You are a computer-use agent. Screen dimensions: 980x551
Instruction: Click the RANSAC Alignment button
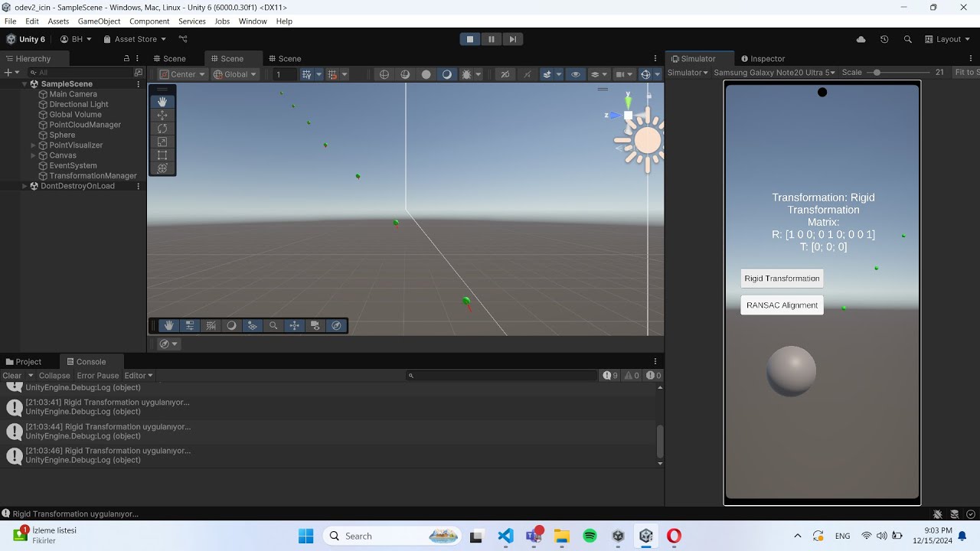pos(782,305)
